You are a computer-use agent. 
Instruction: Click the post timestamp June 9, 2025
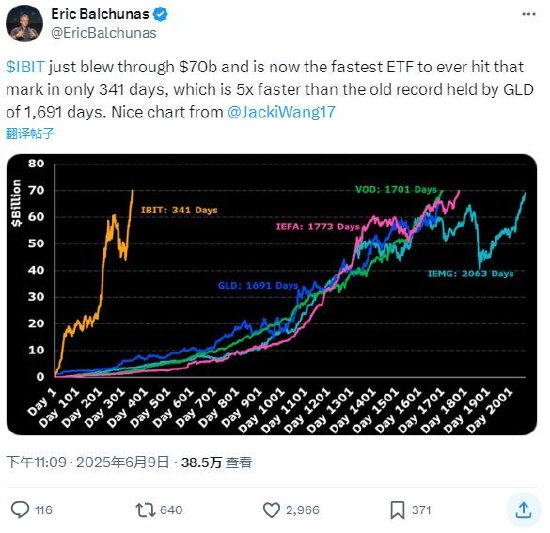[88, 462]
